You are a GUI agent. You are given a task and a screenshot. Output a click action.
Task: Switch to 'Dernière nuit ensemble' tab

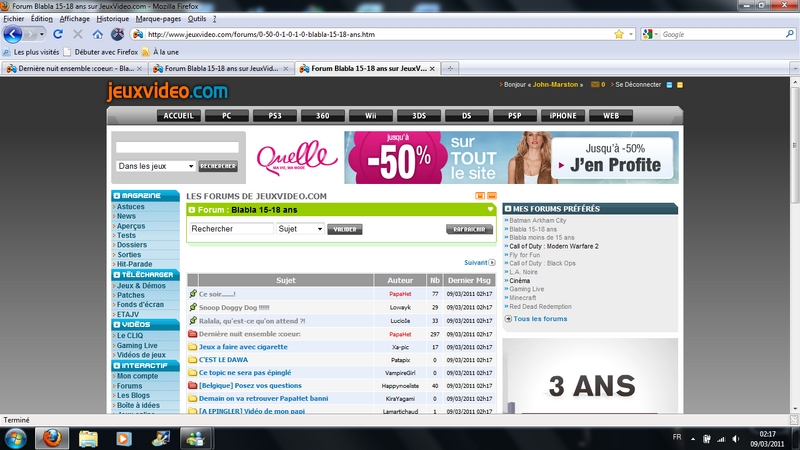click(x=74, y=68)
